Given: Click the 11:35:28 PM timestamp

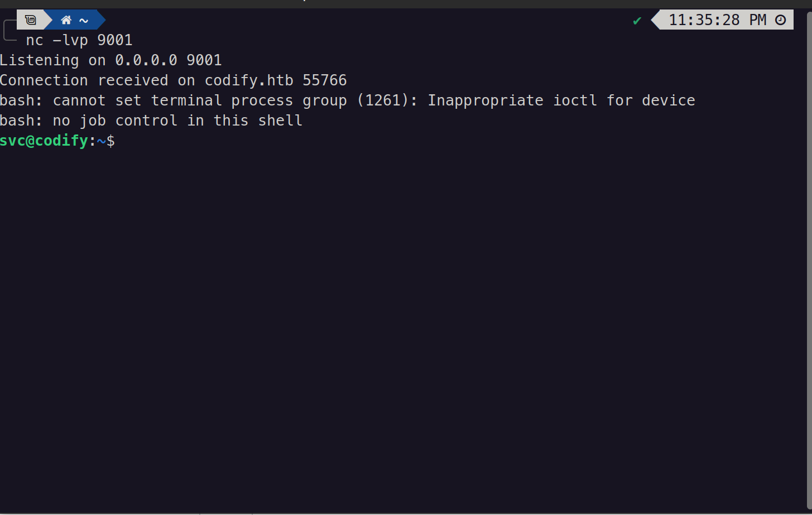Looking at the screenshot, I should pyautogui.click(x=717, y=20).
